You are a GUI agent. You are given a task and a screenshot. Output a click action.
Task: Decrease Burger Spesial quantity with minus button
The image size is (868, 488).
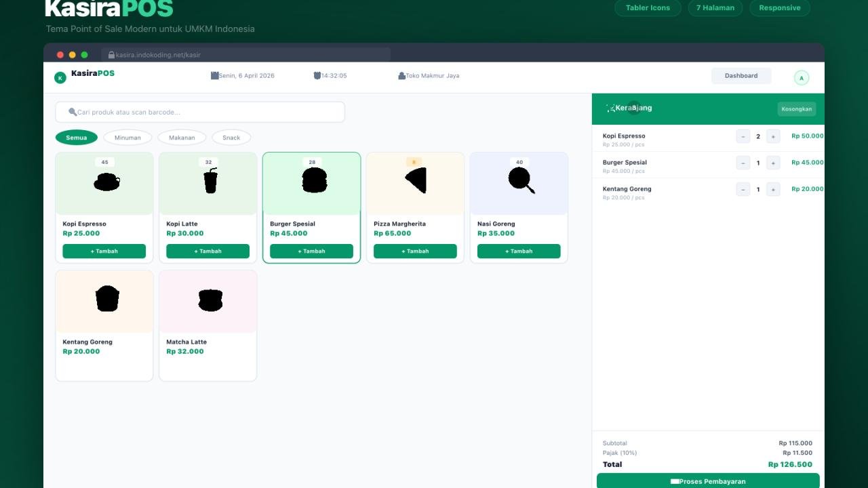click(743, 163)
